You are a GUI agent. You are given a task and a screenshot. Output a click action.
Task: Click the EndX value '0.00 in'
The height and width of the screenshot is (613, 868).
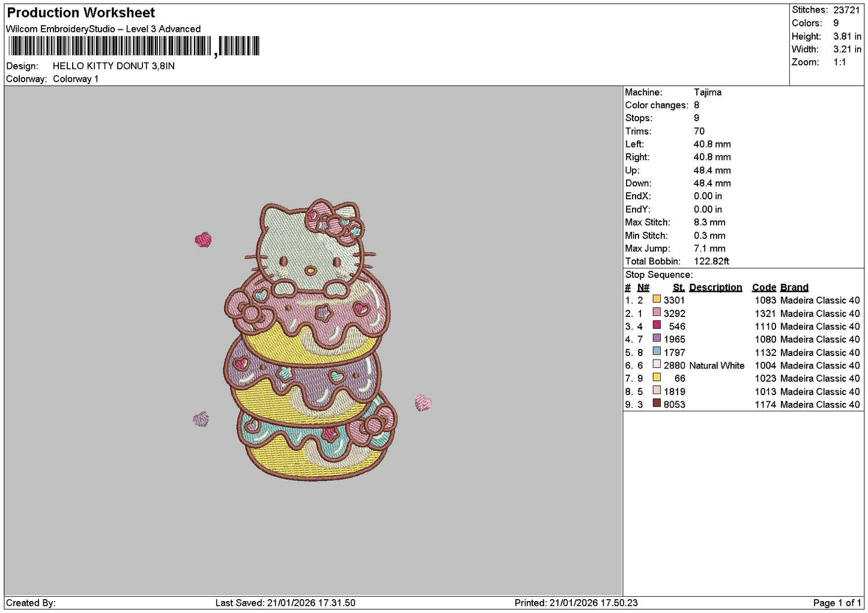click(708, 196)
